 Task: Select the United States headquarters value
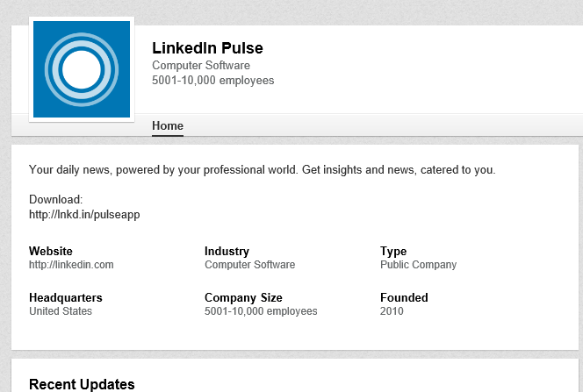pyautogui.click(x=61, y=311)
